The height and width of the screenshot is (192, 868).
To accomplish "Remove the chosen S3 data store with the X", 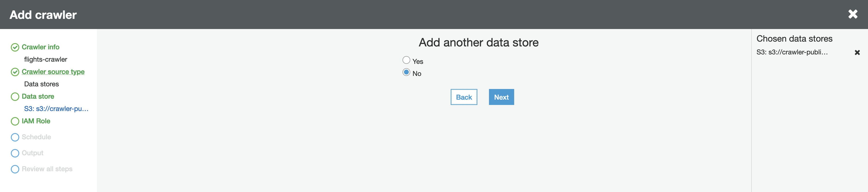I will (x=857, y=52).
